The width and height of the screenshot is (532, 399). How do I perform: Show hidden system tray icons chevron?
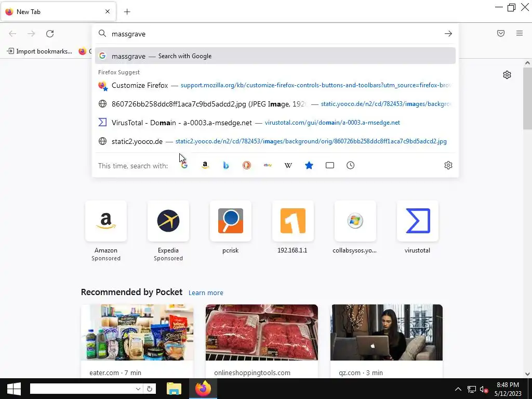[x=458, y=389]
